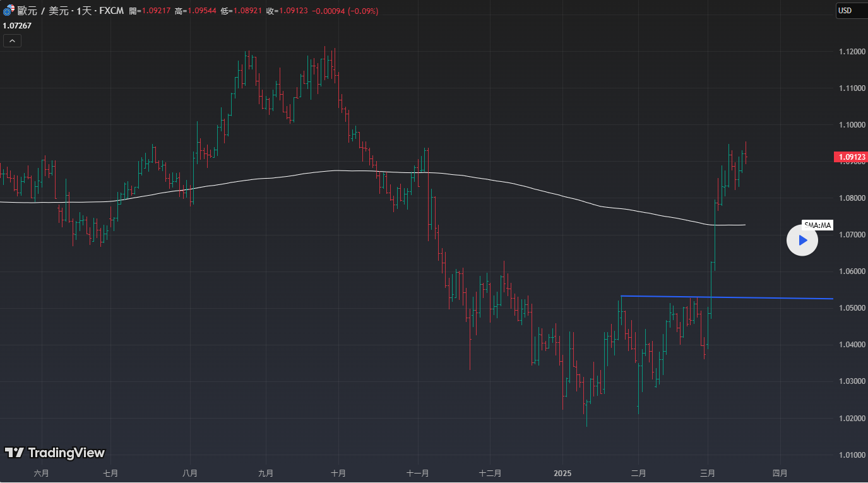The width and height of the screenshot is (868, 483).
Task: Click the red current price label 1.09123
Action: (850, 157)
